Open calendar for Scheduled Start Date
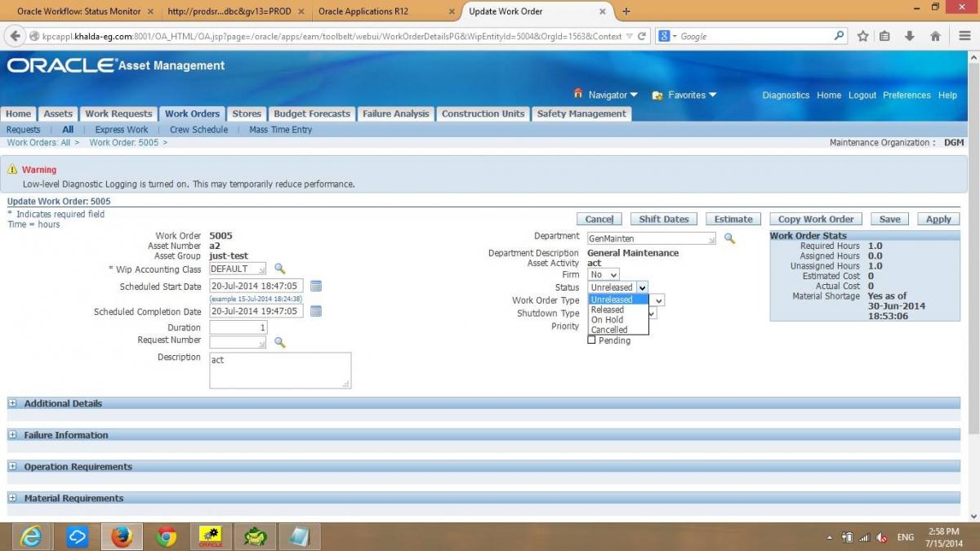The width and height of the screenshot is (980, 551). 316,286
